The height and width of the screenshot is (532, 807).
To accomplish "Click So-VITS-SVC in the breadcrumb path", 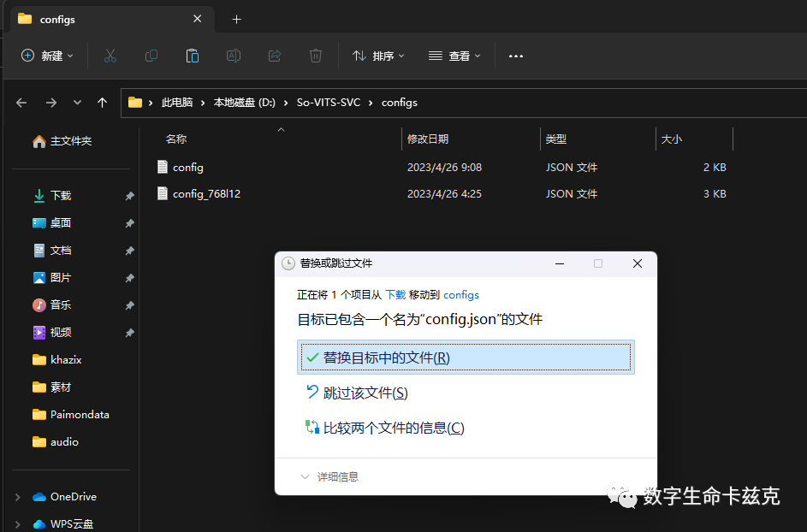I will 329,103.
